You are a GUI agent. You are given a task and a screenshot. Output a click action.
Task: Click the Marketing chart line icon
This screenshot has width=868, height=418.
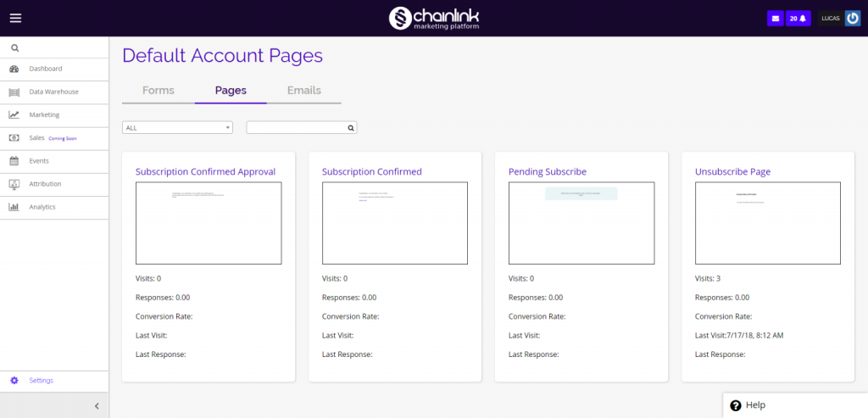coord(14,115)
